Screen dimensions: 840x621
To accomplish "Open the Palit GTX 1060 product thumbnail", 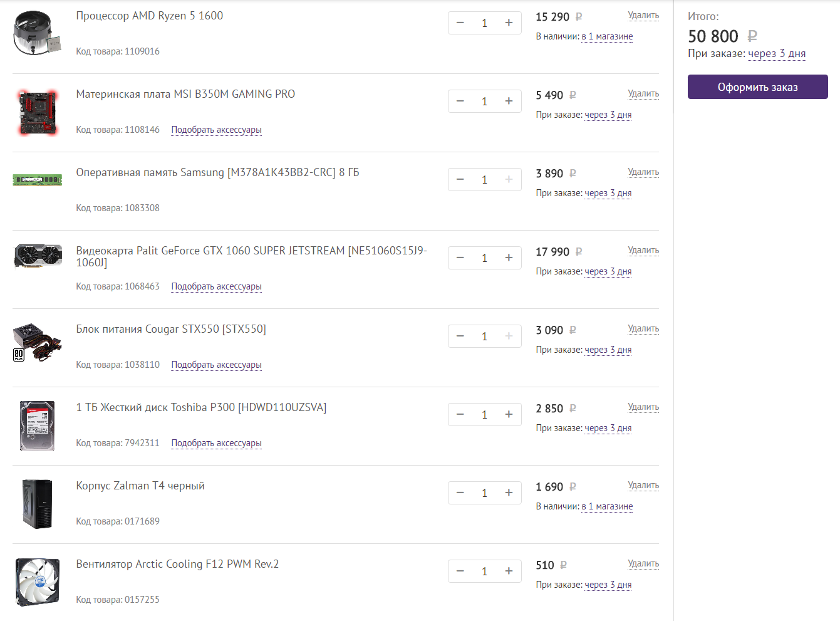I will pos(38,256).
